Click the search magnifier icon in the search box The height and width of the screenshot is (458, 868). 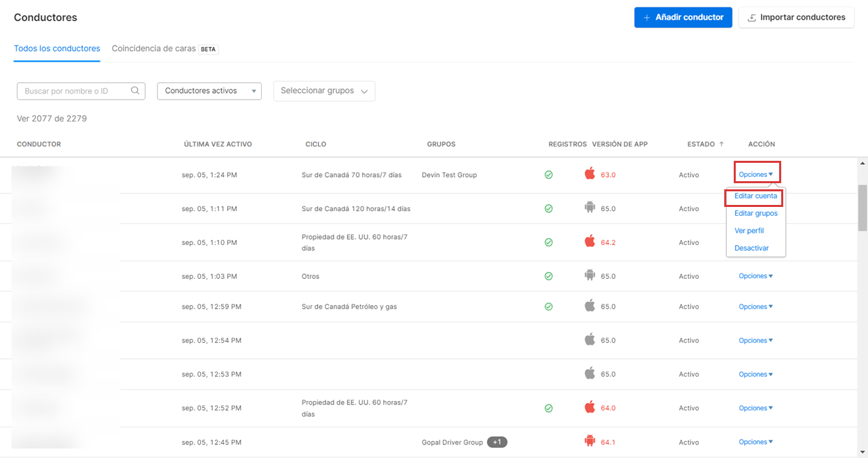136,91
